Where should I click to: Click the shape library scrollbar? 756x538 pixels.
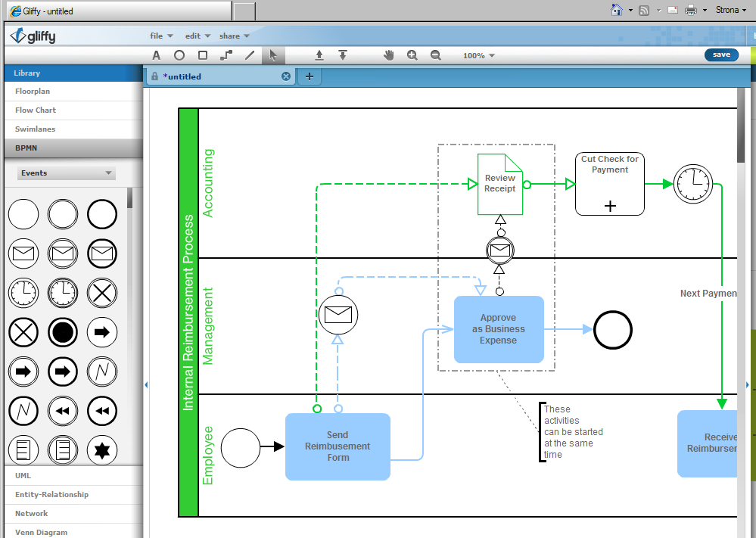129,198
